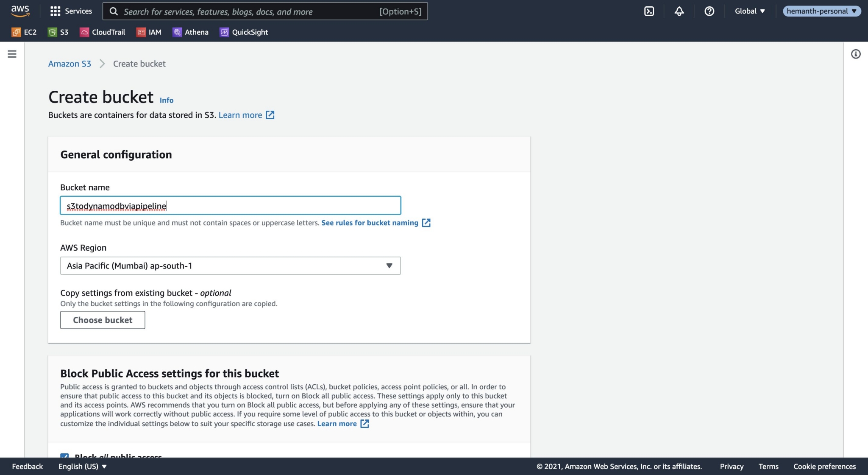Image resolution: width=868 pixels, height=475 pixels.
Task: Open EC2 from the favorites bar
Action: [x=25, y=32]
